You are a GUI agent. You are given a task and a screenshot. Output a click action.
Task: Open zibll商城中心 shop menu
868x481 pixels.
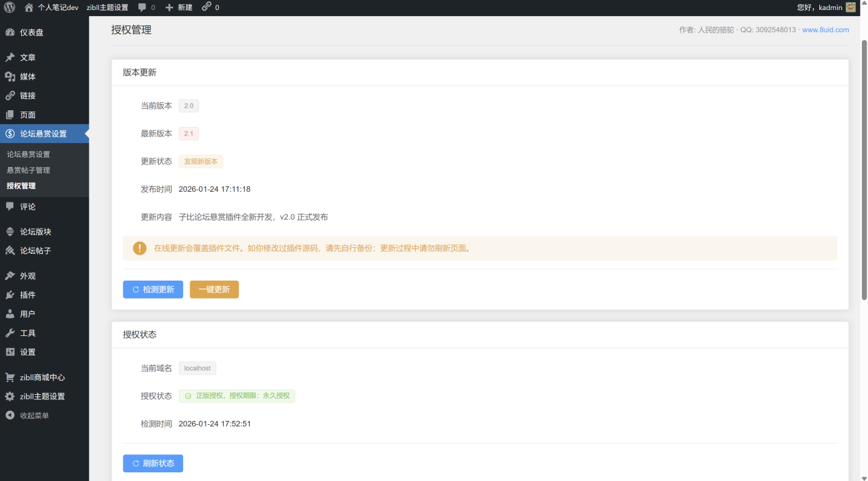coord(42,377)
